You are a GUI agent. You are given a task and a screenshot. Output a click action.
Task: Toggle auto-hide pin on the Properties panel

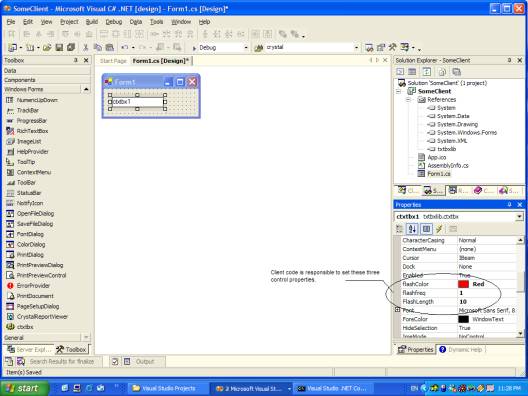point(509,204)
